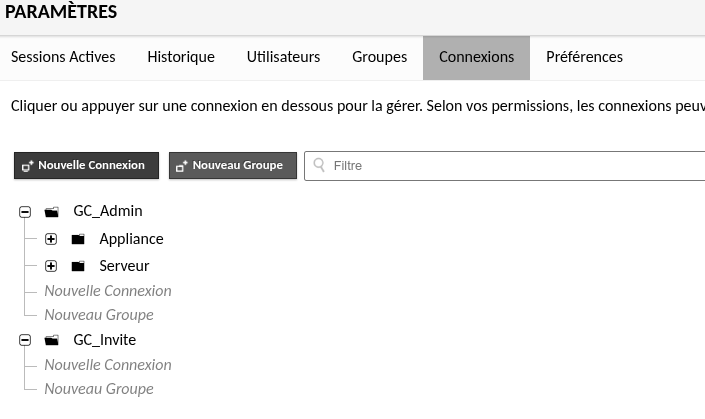Click the GC_Invite folder icon
The image size is (705, 419).
point(53,341)
